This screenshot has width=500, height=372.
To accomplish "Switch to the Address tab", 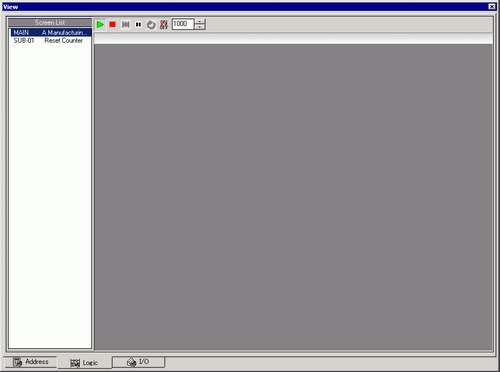I will [31, 362].
